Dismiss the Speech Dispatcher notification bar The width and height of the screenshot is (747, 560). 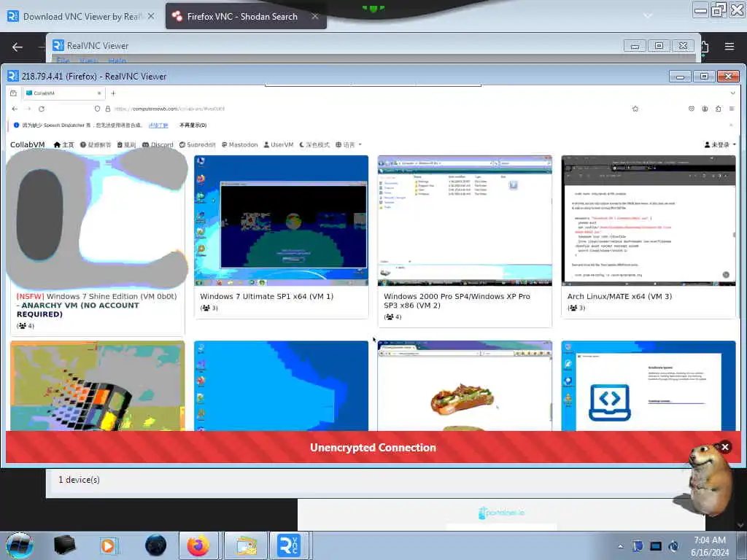pyautogui.click(x=731, y=125)
